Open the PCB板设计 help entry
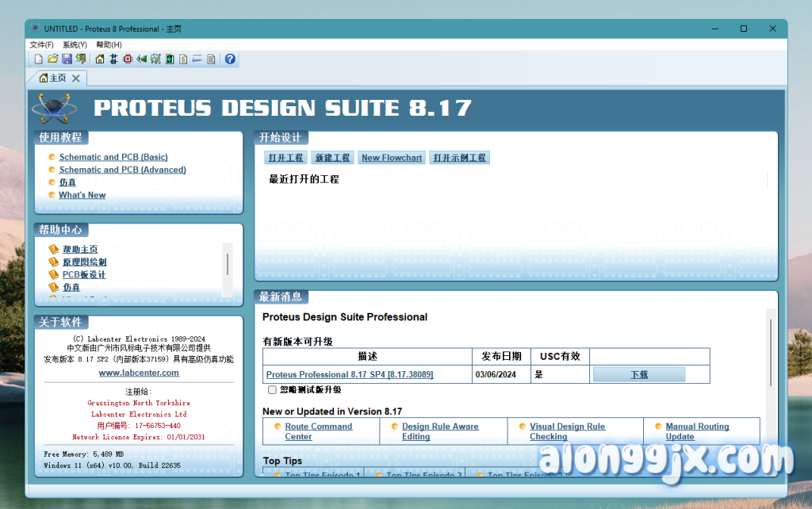Viewport: 812px width, 509px height. tap(84, 275)
